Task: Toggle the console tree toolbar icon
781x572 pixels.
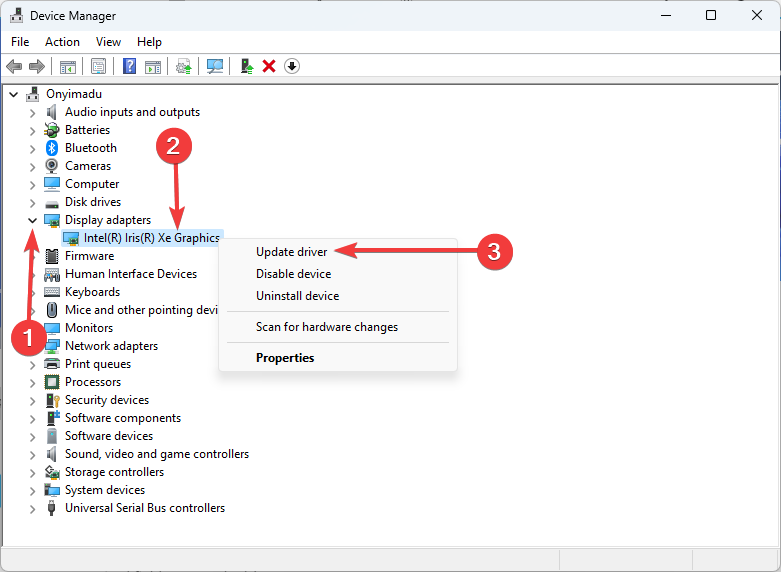Action: click(x=68, y=66)
